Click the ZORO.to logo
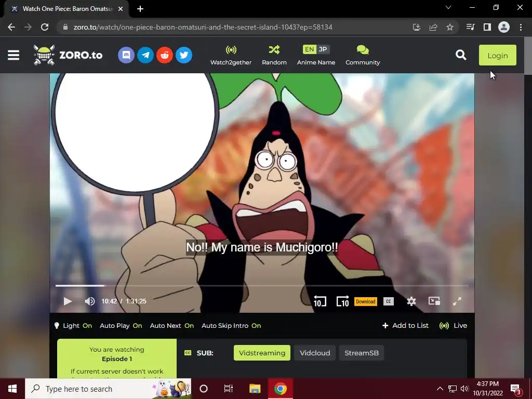The height and width of the screenshot is (399, 532). point(68,55)
